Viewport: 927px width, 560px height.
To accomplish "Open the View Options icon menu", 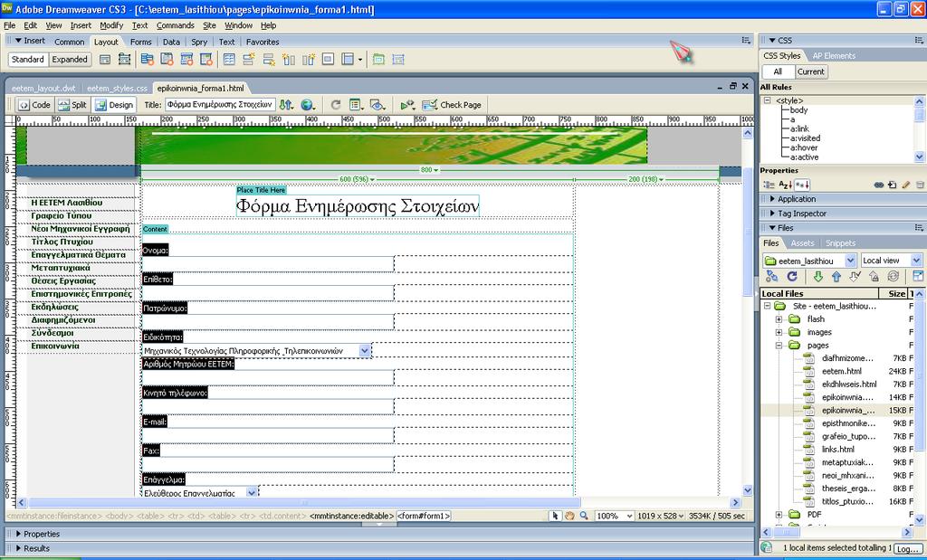I will point(357,105).
